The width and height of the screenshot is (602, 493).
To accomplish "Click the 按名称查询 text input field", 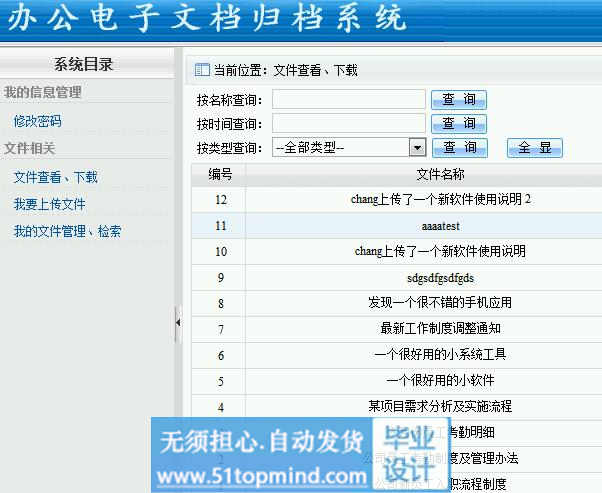I will [349, 99].
